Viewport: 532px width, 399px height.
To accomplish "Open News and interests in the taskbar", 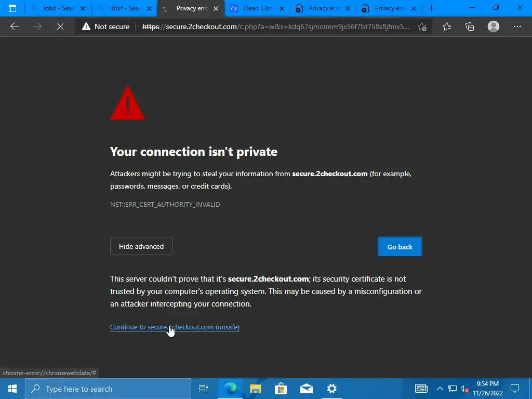I will [x=421, y=389].
